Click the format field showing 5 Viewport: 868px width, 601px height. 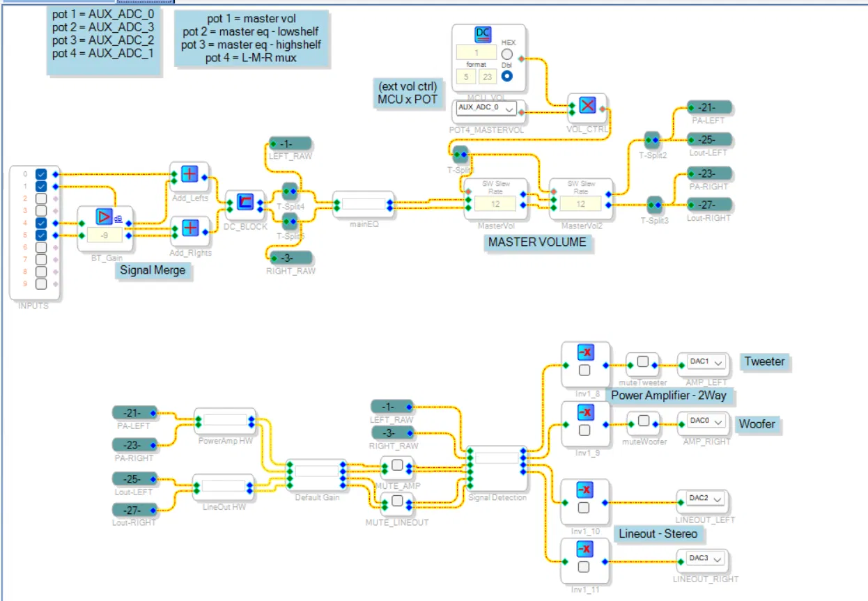465,77
